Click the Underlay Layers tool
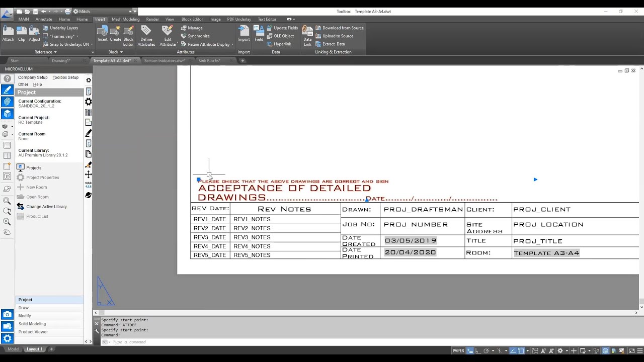 click(x=60, y=28)
